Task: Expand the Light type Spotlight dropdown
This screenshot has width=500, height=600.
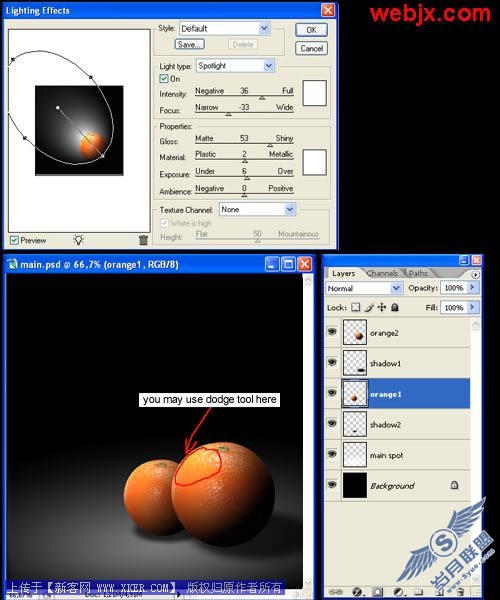Action: [x=235, y=65]
